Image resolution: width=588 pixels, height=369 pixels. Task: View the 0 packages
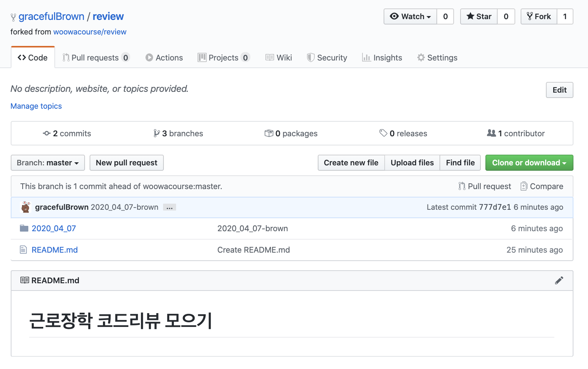291,134
